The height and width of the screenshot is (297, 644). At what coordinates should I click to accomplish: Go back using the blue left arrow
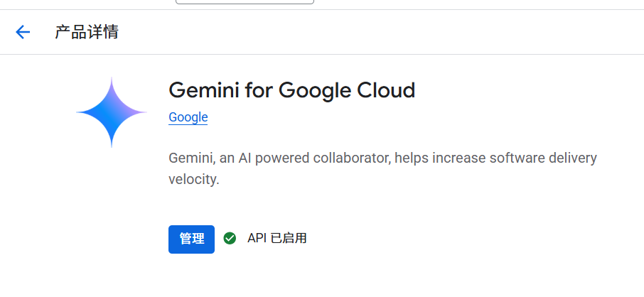point(23,32)
